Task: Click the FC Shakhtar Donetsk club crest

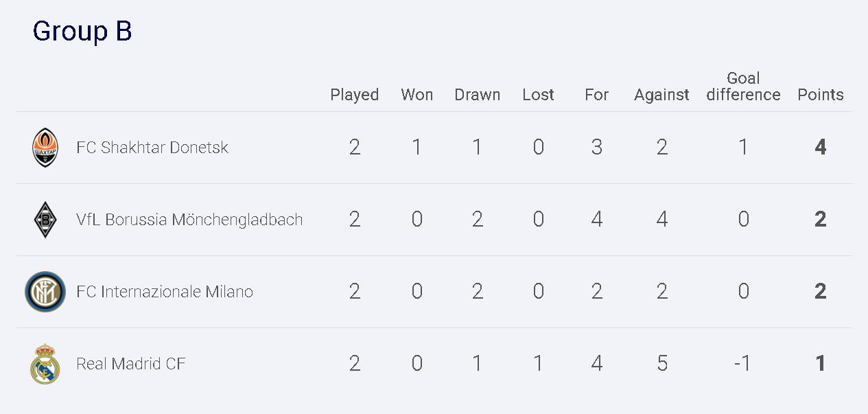Action: pyautogui.click(x=45, y=148)
